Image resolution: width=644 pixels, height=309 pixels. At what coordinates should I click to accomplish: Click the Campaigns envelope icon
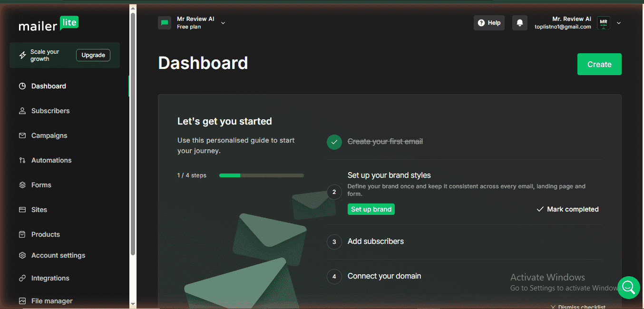coord(22,135)
